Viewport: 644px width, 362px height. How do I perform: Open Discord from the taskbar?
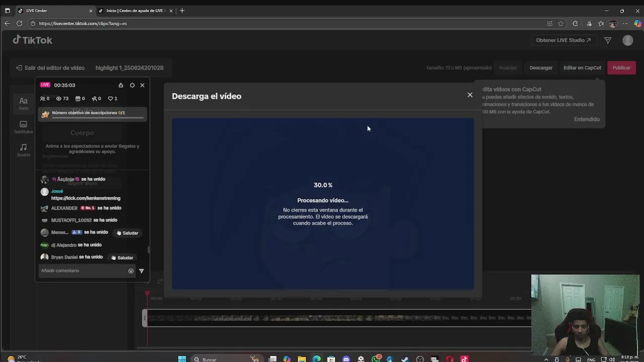(346, 359)
